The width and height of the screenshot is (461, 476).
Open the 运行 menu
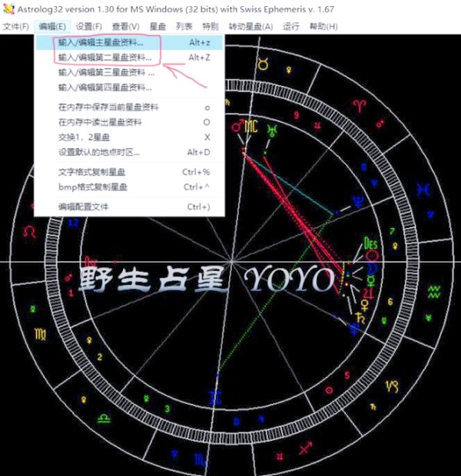point(291,27)
